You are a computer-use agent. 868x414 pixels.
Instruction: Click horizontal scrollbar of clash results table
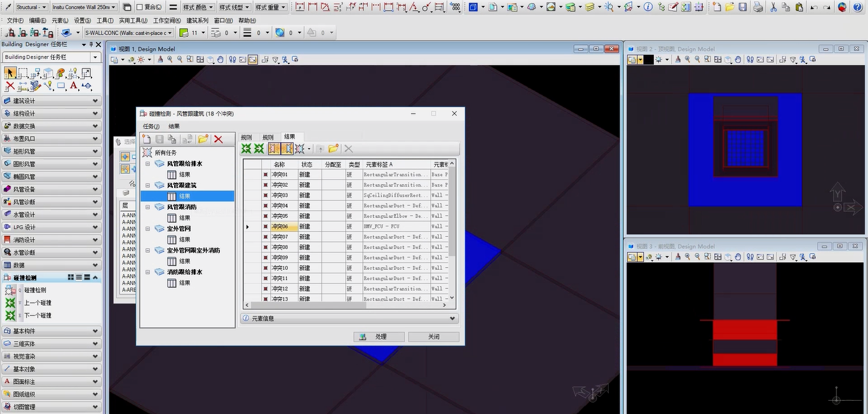point(346,305)
